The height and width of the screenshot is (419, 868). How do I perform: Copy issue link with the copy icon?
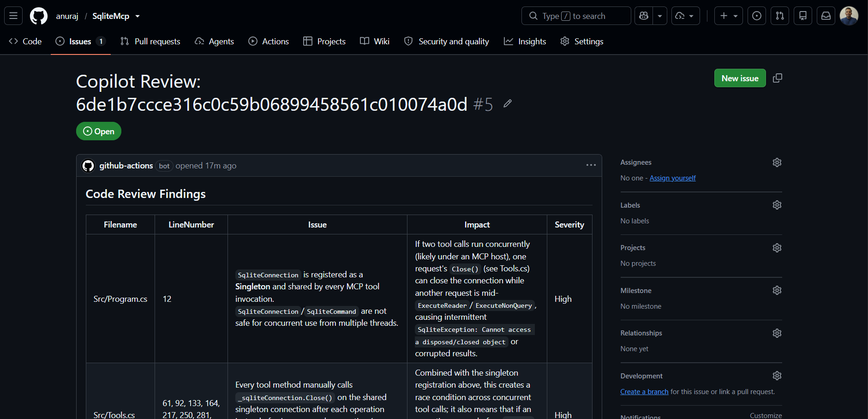[x=778, y=78]
